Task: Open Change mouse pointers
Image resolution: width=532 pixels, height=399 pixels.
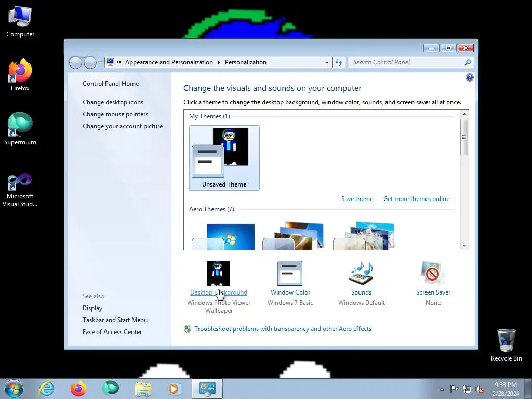Action: click(x=115, y=114)
